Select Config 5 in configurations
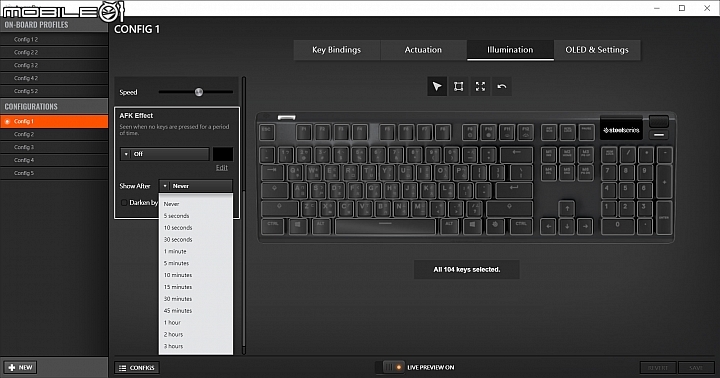The width and height of the screenshot is (720, 378). tap(54, 173)
